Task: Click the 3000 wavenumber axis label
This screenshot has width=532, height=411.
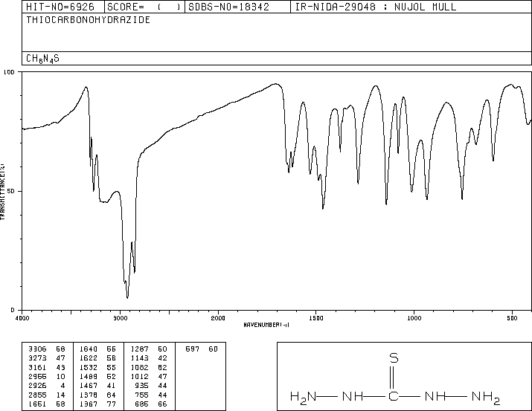Action: 120,318
